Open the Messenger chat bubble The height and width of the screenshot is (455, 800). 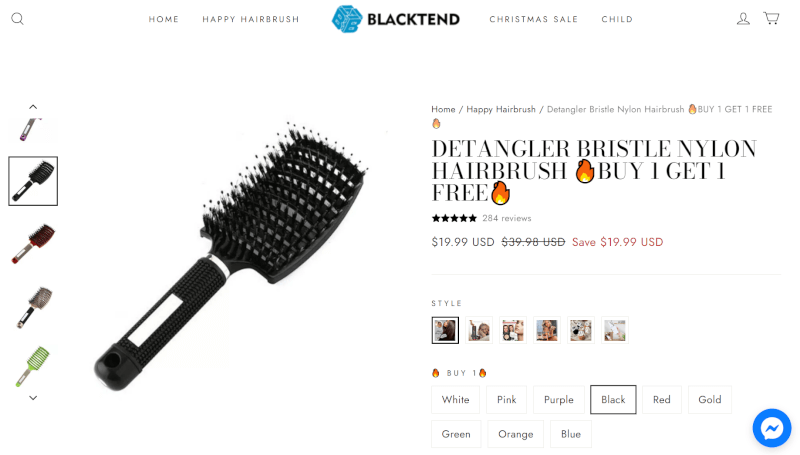(772, 428)
